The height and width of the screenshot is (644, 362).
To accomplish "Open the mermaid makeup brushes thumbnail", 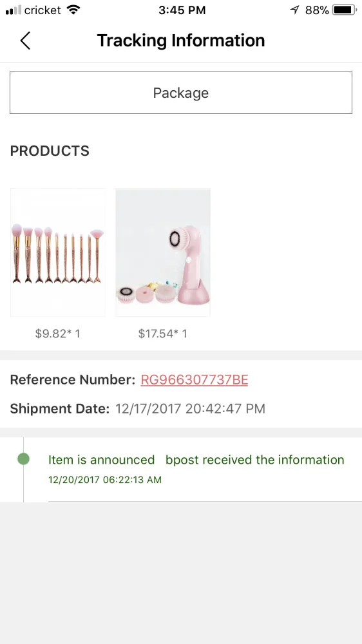I will 58,252.
